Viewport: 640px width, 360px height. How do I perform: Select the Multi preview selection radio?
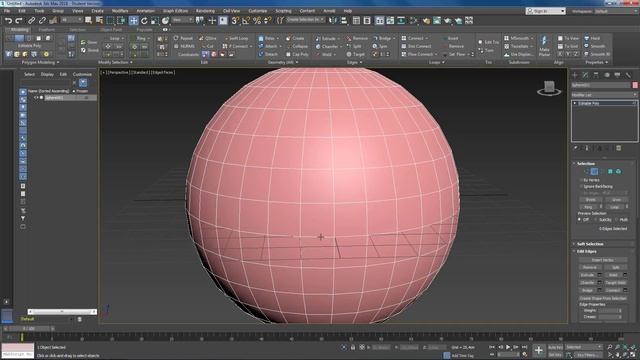pyautogui.click(x=617, y=220)
